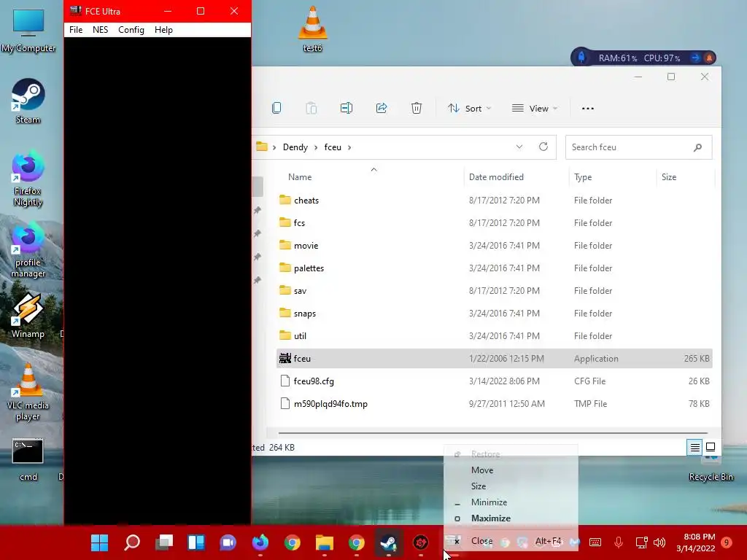Refresh the fceu folder listing
This screenshot has height=560, width=747.
pos(543,147)
